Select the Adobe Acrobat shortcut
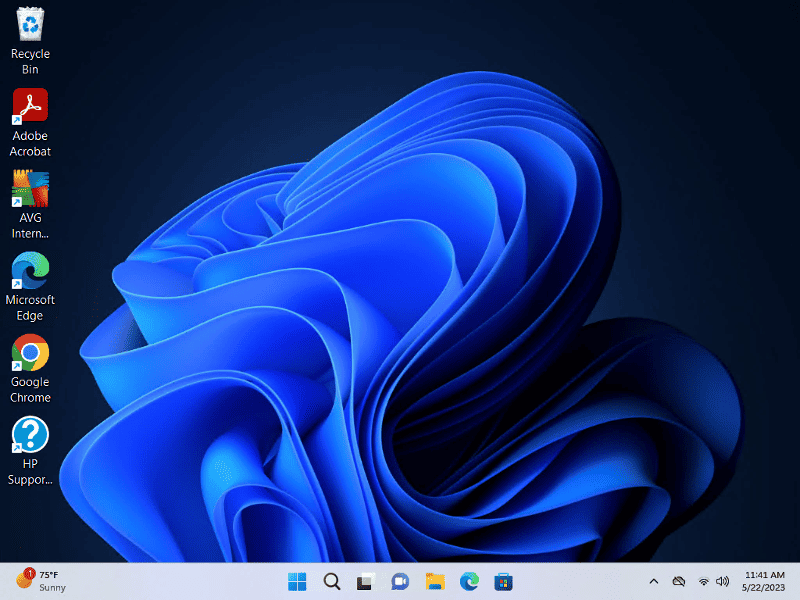This screenshot has height=600, width=800. coord(30,106)
